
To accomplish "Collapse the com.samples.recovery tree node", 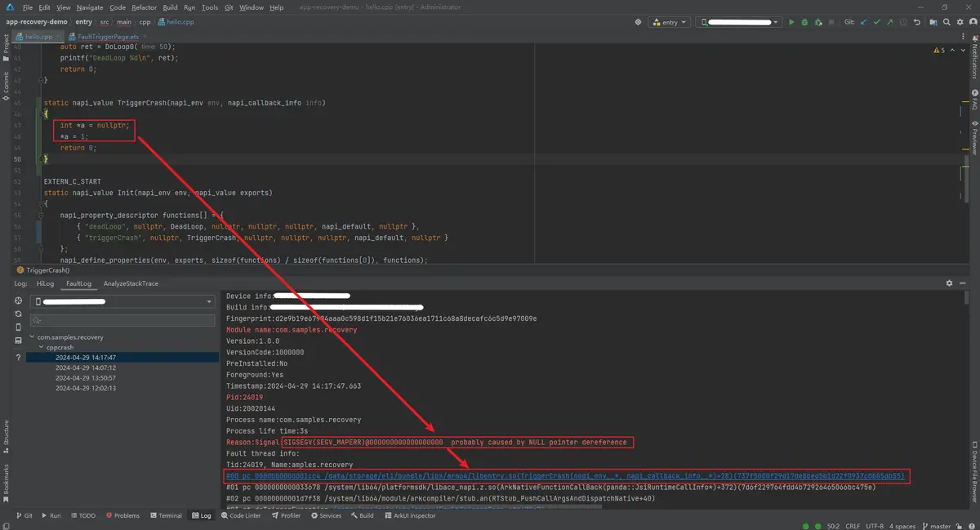I will pyautogui.click(x=32, y=336).
